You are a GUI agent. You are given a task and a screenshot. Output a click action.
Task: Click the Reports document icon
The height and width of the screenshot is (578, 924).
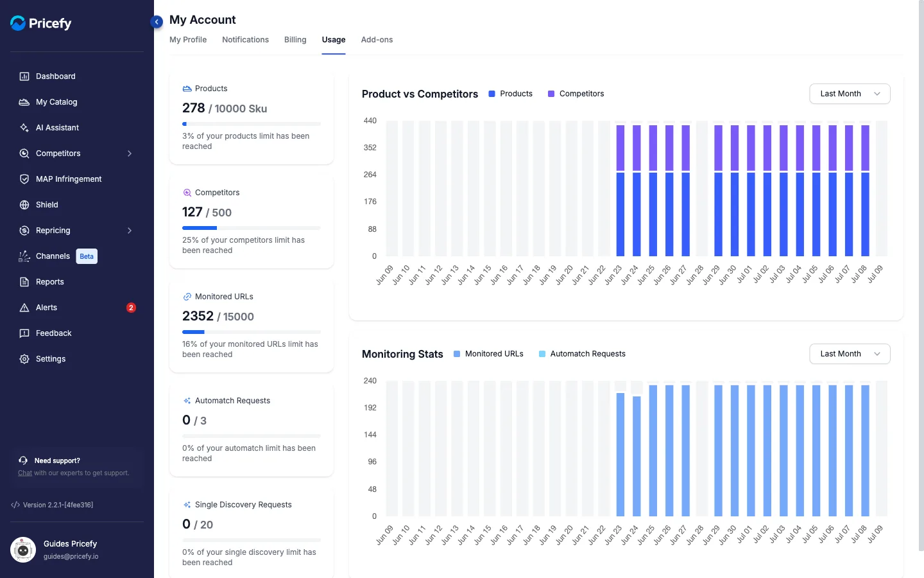[24, 282]
